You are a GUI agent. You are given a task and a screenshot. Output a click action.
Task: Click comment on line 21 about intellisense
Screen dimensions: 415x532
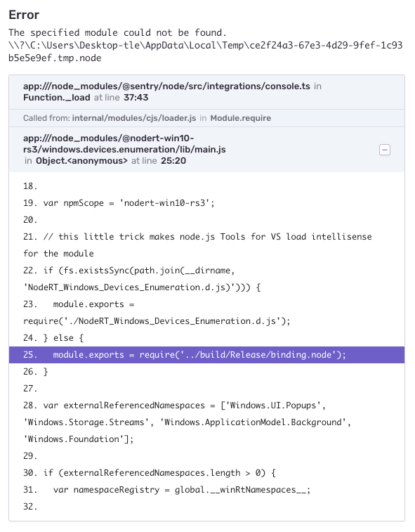(197, 245)
